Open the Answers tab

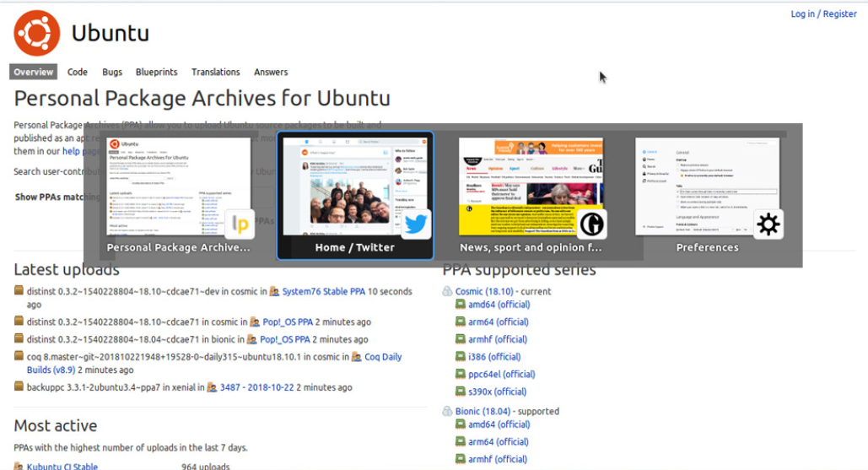click(x=271, y=73)
